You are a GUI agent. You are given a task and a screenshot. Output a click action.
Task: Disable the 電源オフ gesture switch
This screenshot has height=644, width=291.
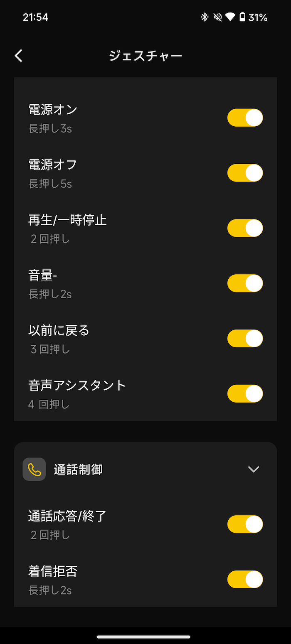tap(245, 173)
